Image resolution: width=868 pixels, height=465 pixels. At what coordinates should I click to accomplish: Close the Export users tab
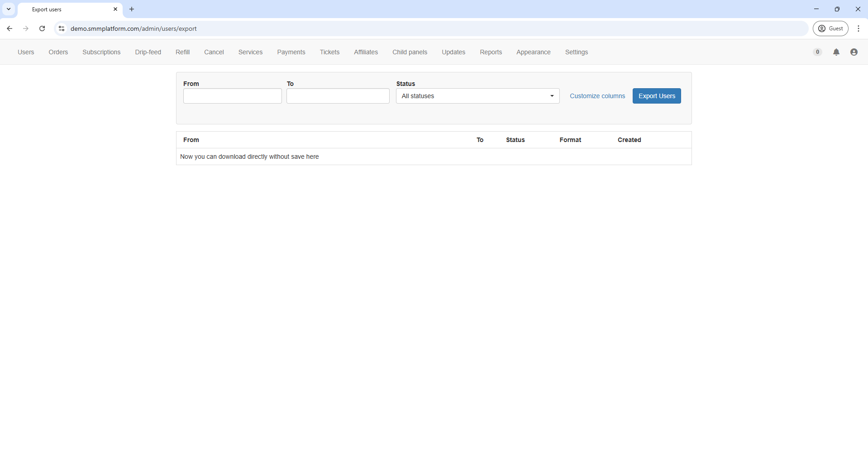click(x=115, y=9)
